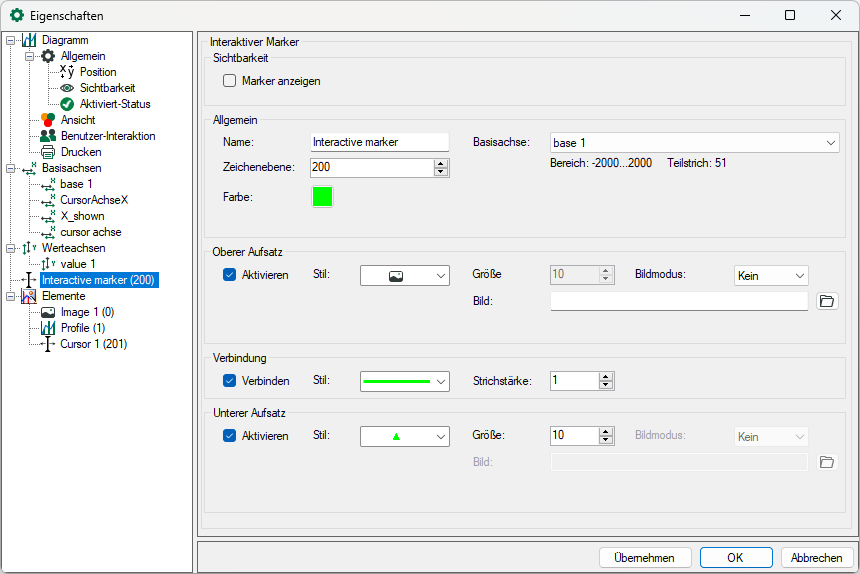The width and height of the screenshot is (860, 574).
Task: Click the Aktiviert-Status checkmark icon
Action: point(67,104)
